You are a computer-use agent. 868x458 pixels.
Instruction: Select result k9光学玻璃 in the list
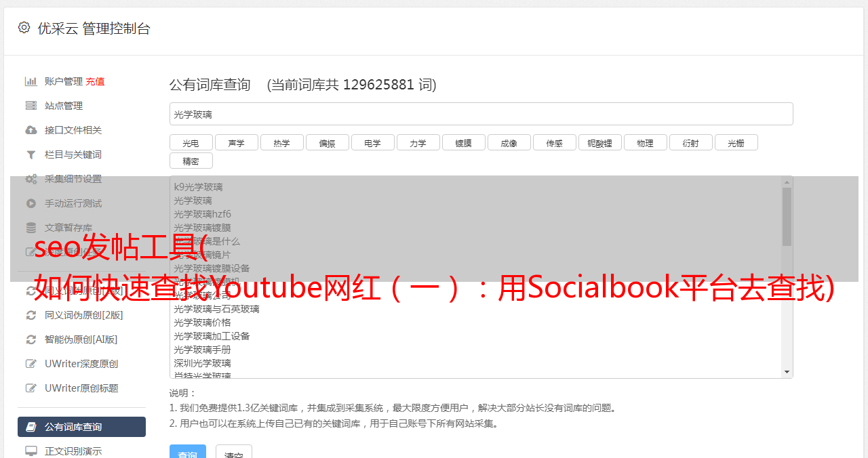pos(198,187)
